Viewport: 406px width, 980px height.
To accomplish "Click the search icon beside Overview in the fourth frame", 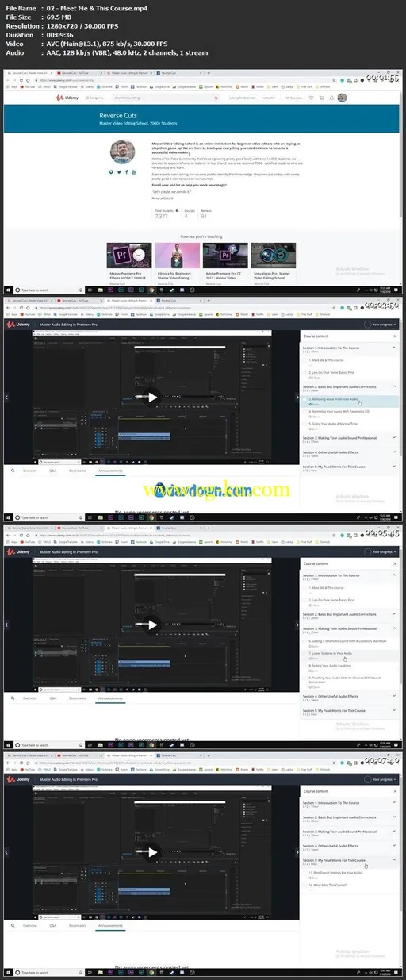I will (x=11, y=925).
